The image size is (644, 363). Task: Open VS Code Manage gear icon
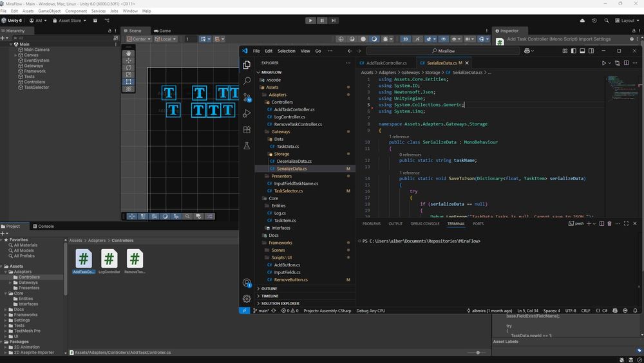[247, 299]
